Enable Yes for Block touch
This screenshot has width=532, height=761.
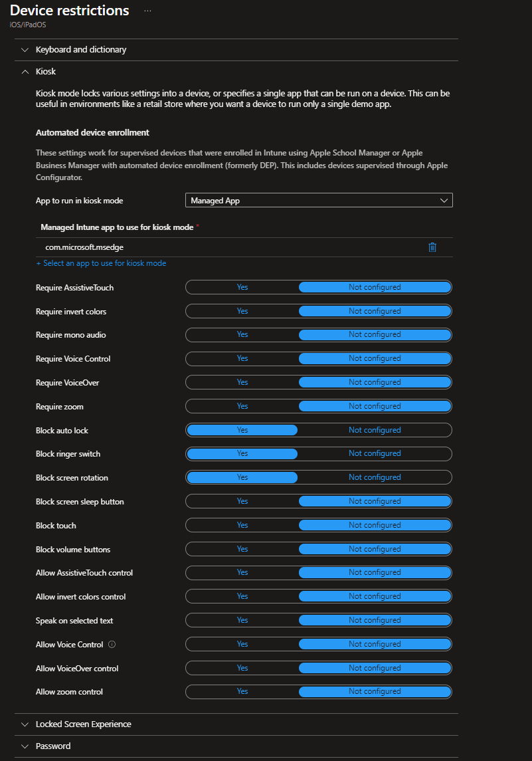tap(242, 525)
